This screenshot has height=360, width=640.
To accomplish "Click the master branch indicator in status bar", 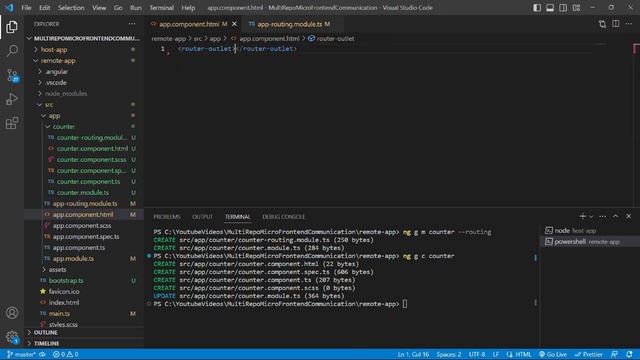I will tap(21, 354).
